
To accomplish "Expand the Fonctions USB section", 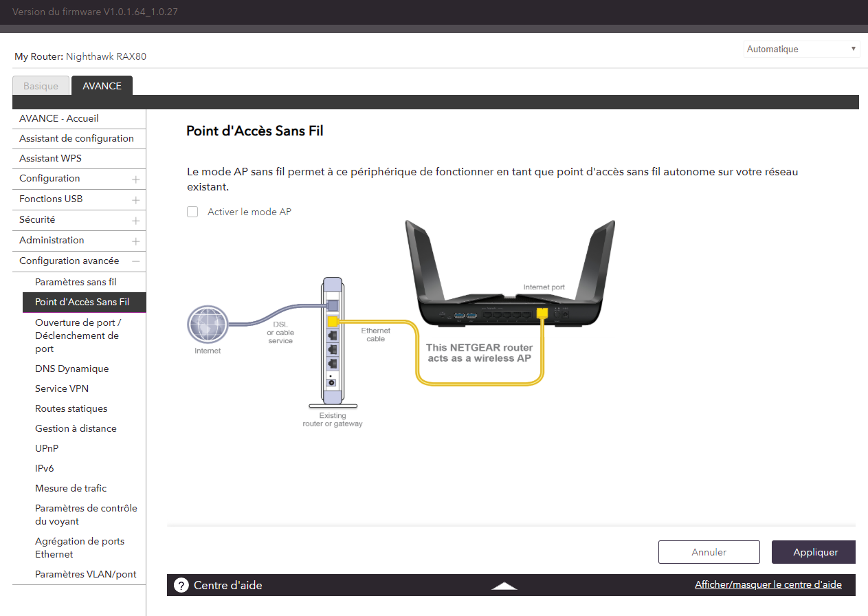I will click(136, 200).
